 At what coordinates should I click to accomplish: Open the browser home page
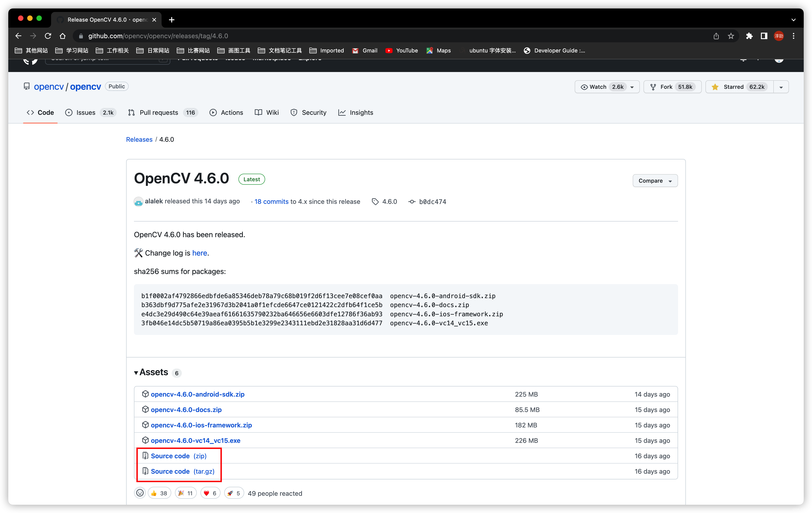(63, 36)
